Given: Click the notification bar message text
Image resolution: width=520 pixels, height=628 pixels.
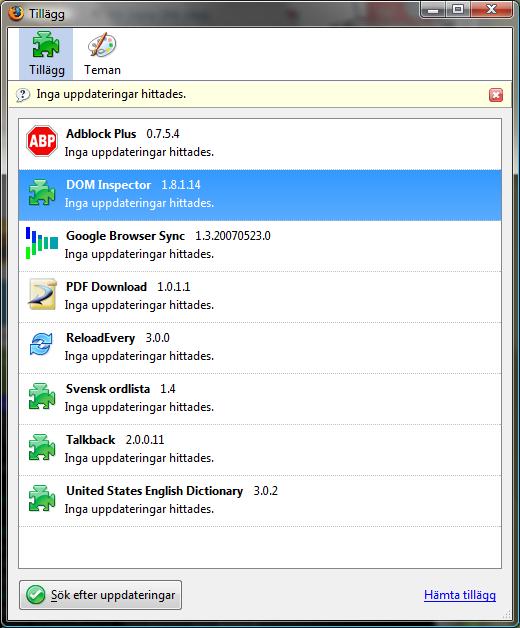Looking at the screenshot, I should click(111, 94).
